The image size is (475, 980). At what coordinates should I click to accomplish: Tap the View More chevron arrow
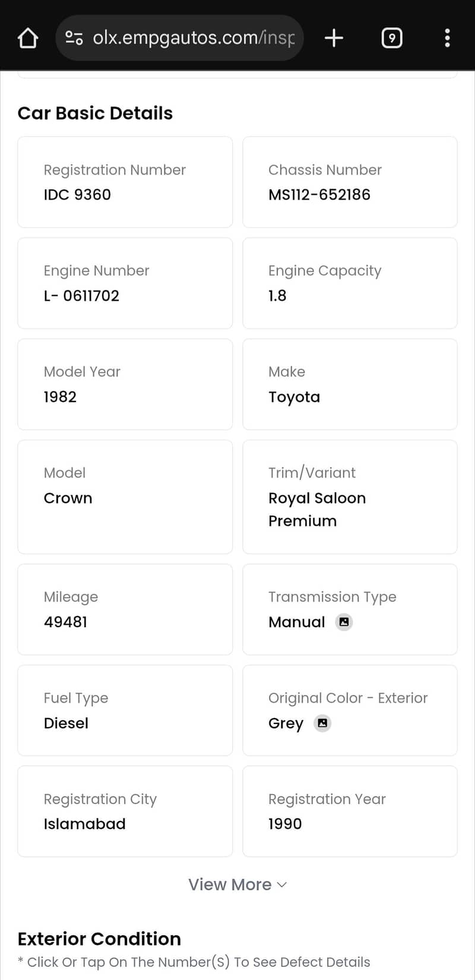tap(282, 884)
